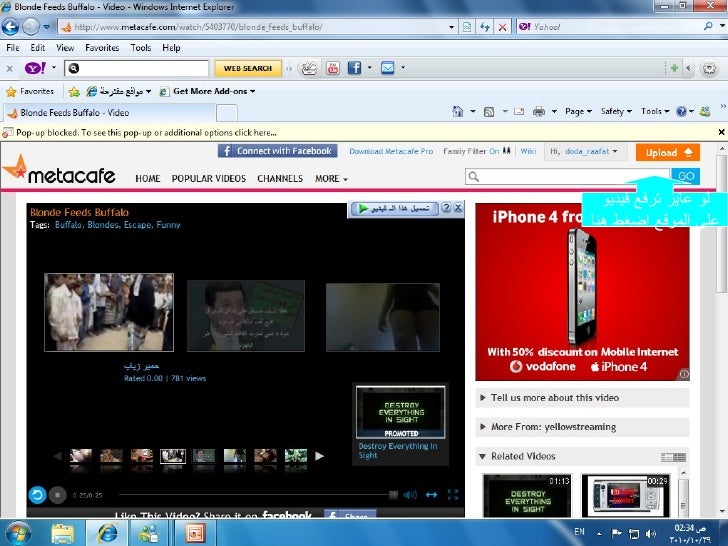728x546 pixels.
Task: Close the download video overlay bar
Action: (458, 208)
